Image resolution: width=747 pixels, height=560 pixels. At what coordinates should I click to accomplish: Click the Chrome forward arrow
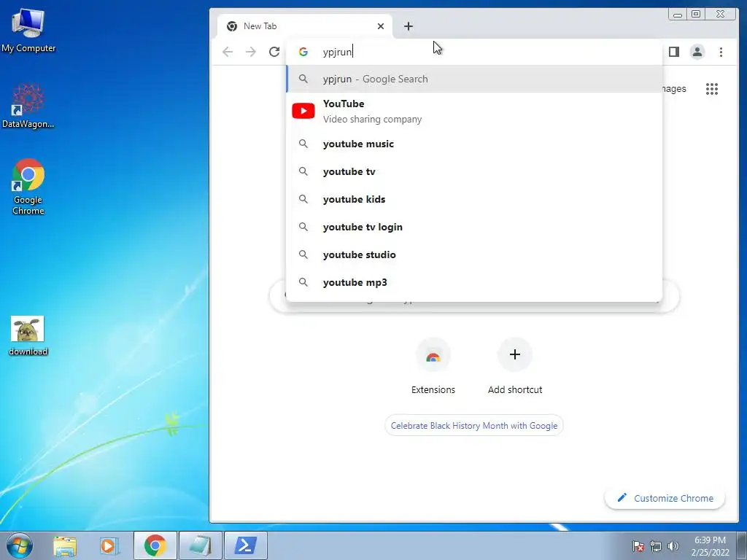pyautogui.click(x=251, y=52)
